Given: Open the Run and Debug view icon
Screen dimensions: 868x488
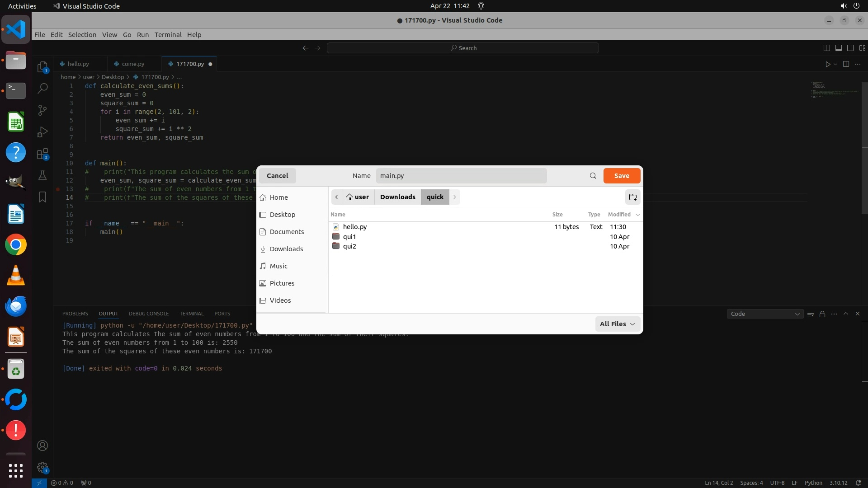Looking at the screenshot, I should tap(42, 132).
